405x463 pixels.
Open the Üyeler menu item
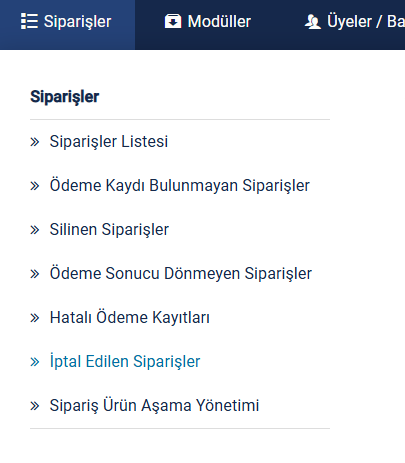click(354, 21)
